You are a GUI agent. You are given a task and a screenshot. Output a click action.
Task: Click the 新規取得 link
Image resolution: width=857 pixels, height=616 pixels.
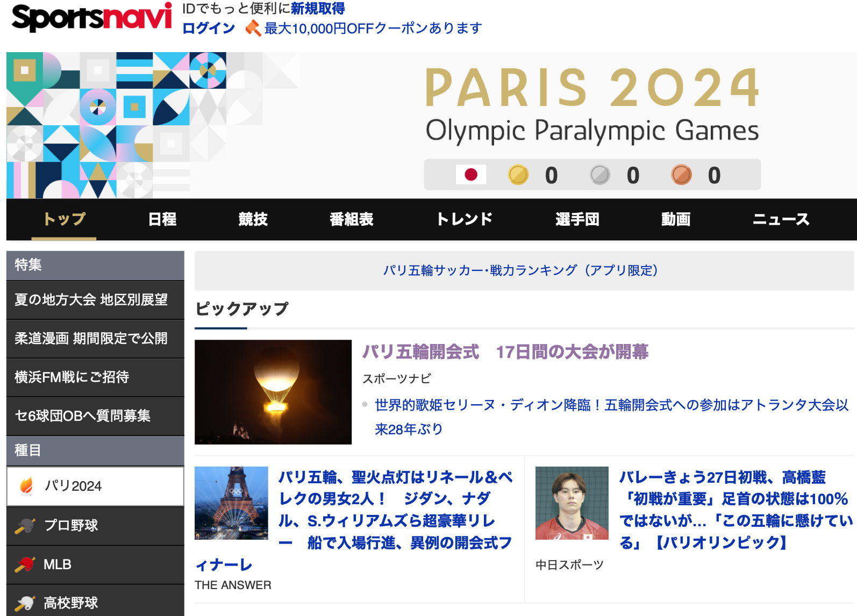click(318, 9)
